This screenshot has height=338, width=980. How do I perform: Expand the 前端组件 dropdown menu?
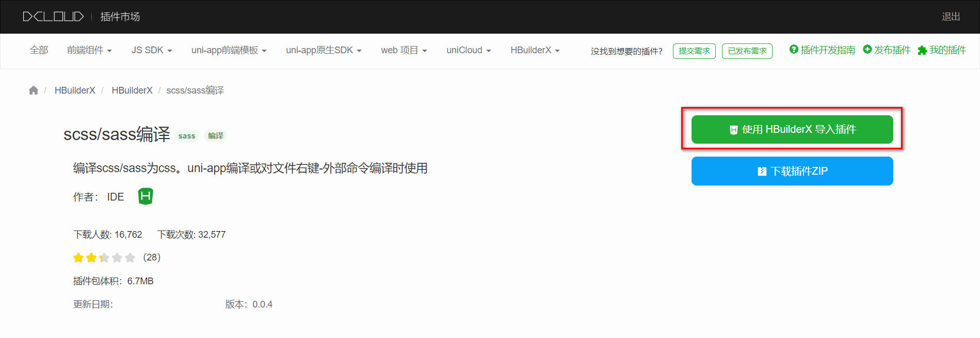click(89, 50)
